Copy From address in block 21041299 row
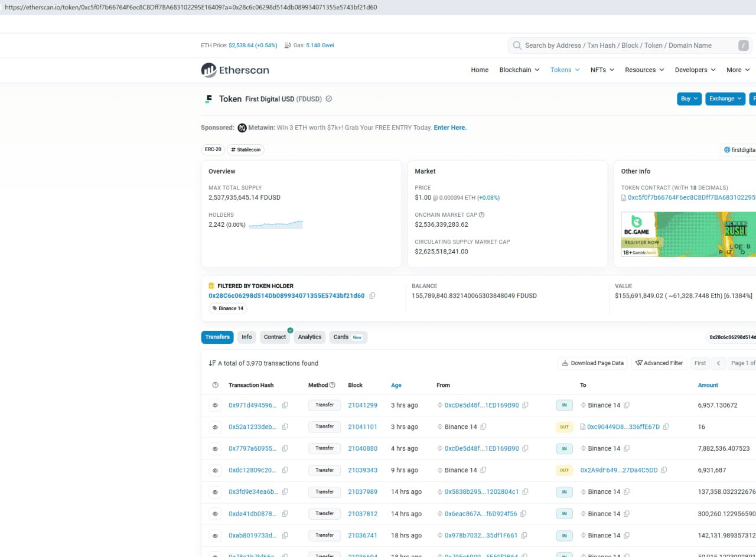This screenshot has width=756, height=557. coord(525,405)
